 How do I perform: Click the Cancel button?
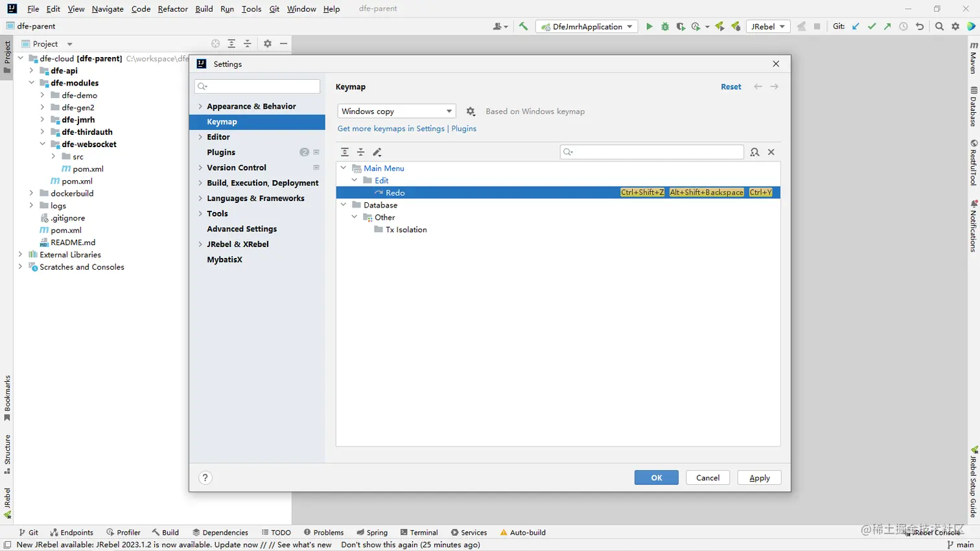tap(708, 478)
